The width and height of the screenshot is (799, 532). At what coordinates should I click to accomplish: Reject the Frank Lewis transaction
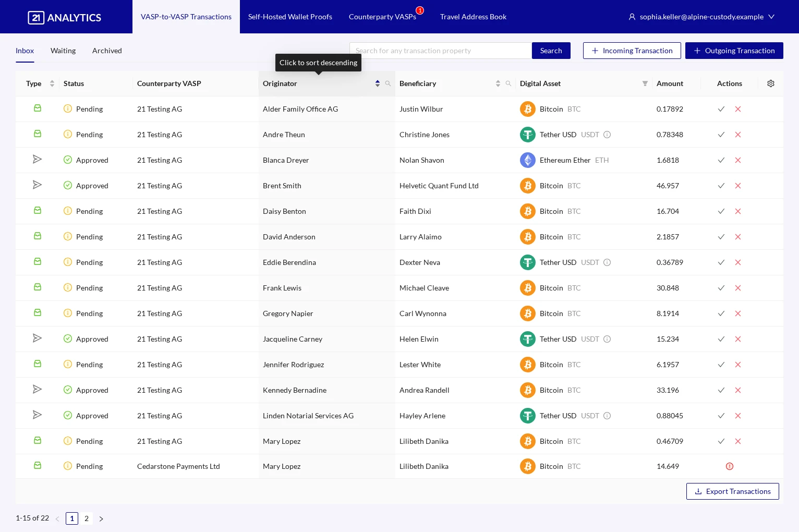[738, 288]
